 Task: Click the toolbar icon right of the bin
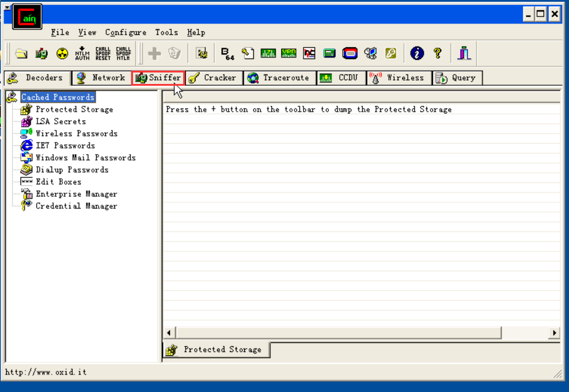201,53
